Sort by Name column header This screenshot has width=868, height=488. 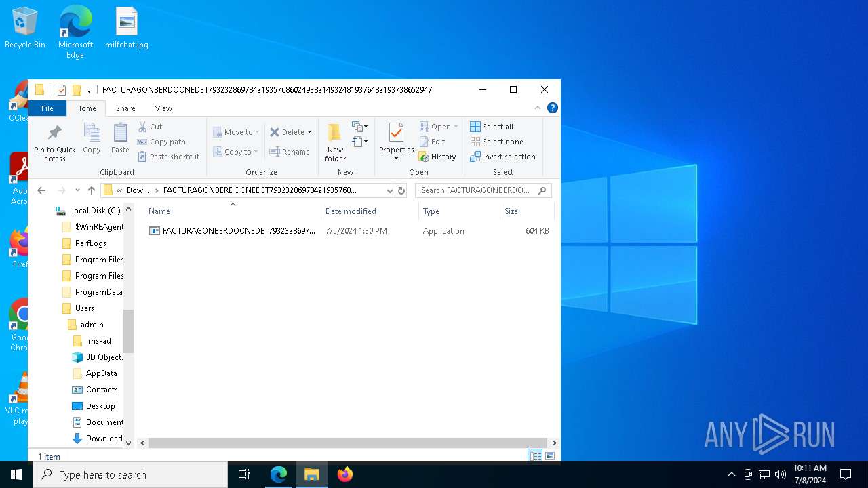232,211
